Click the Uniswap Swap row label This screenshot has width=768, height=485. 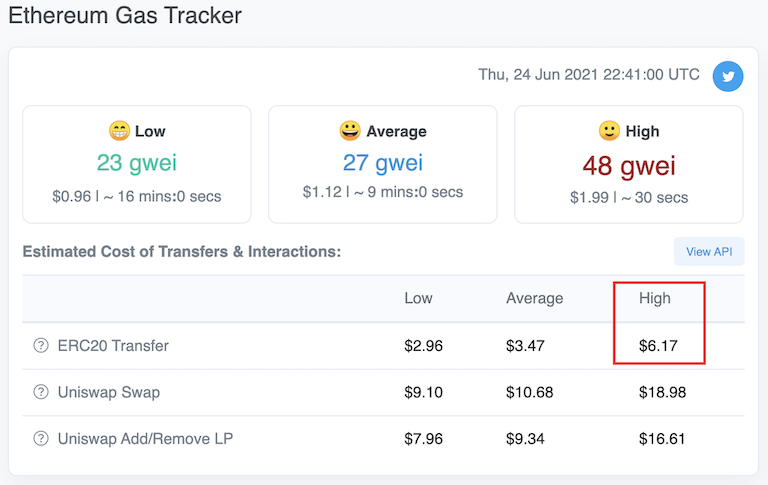pos(109,392)
